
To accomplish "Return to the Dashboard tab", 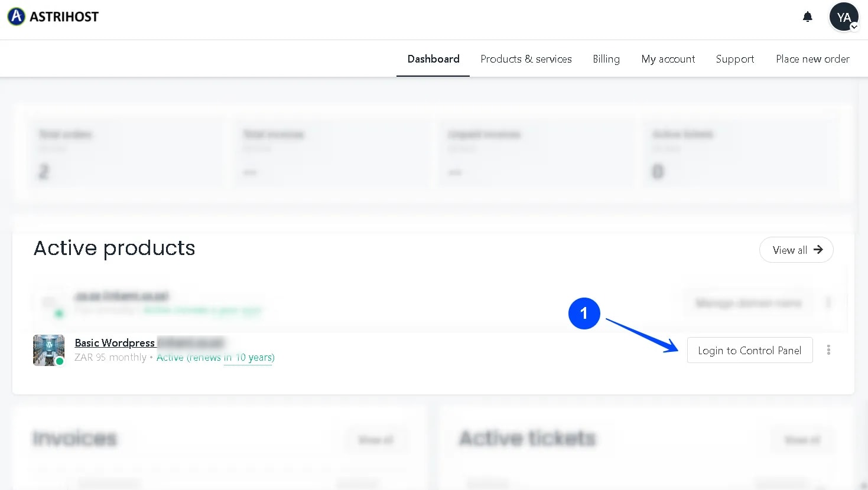I will (433, 58).
